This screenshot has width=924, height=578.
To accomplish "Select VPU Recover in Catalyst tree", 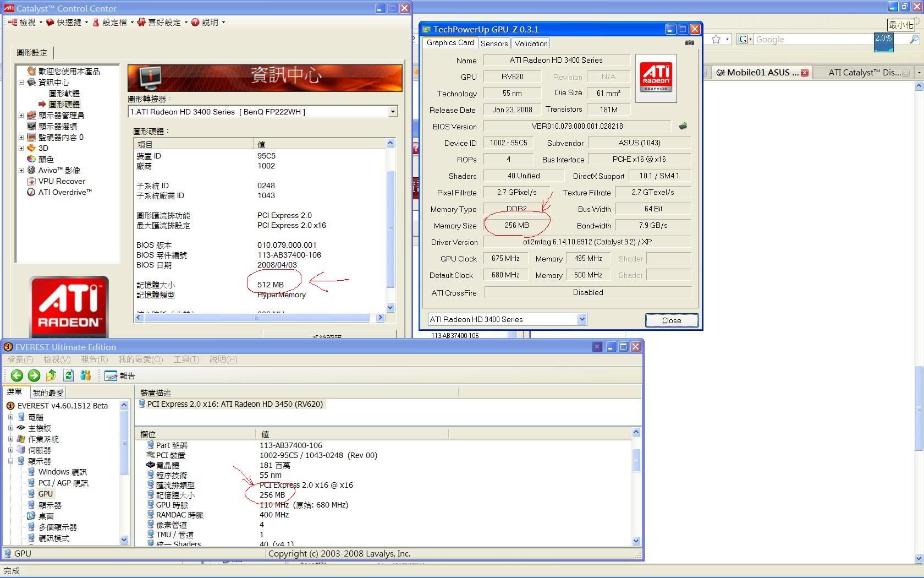I will pyautogui.click(x=62, y=181).
